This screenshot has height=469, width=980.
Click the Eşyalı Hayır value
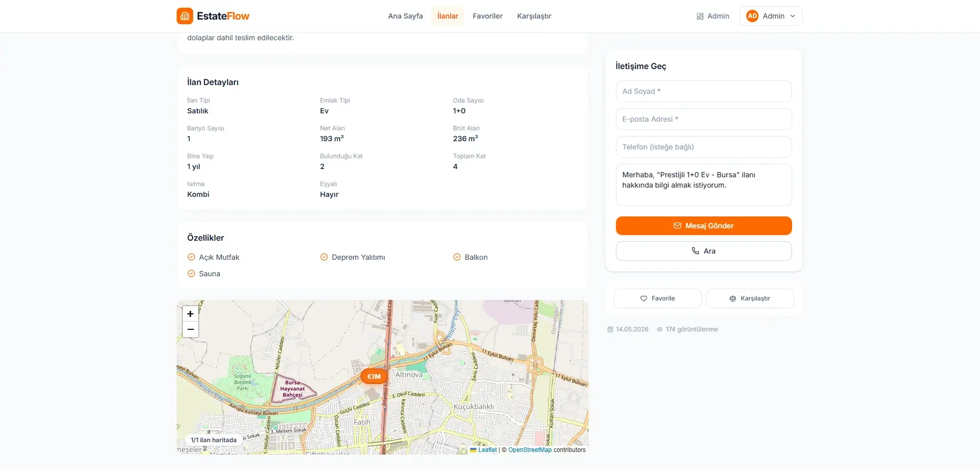(x=329, y=194)
